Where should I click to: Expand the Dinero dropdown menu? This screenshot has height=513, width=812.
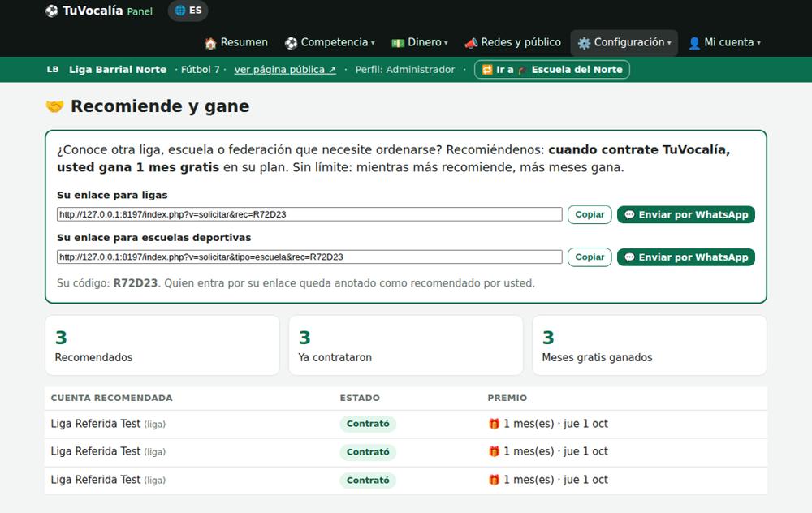tap(420, 42)
